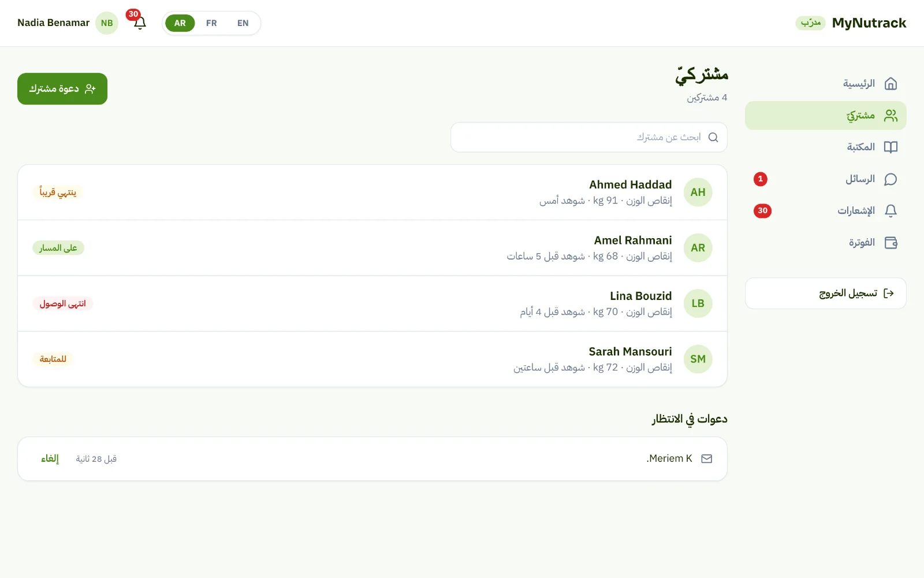The image size is (924, 578).
Task: Open Ahmed Haddad subscriber row
Action: 372,192
